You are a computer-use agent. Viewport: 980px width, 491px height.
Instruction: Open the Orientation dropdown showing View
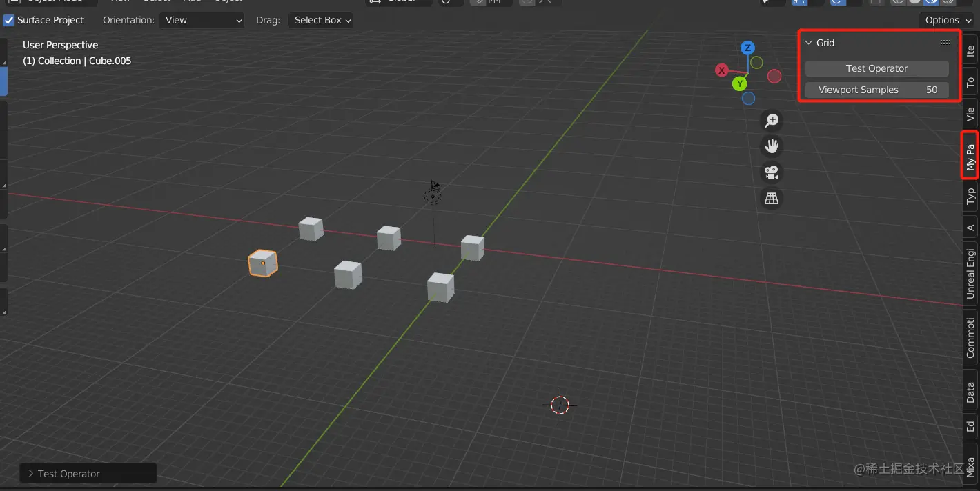202,20
